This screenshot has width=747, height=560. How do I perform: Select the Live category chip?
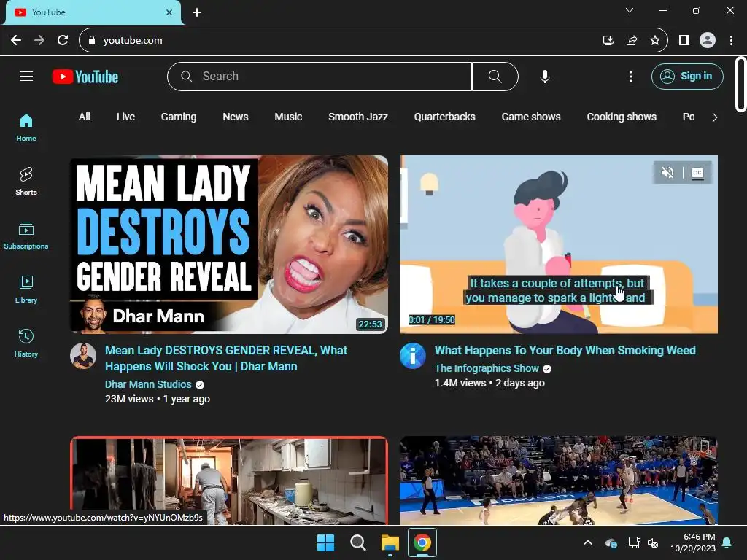125,117
